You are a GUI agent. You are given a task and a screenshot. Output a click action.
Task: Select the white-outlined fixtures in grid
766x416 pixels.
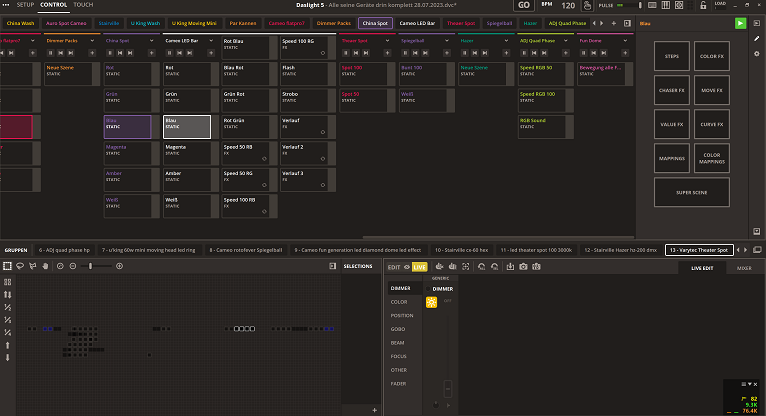244,329
